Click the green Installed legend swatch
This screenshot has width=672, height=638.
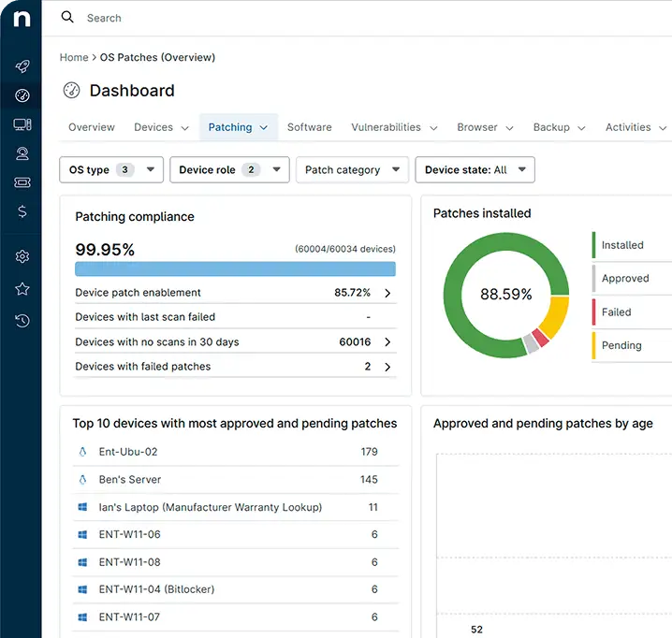click(593, 245)
